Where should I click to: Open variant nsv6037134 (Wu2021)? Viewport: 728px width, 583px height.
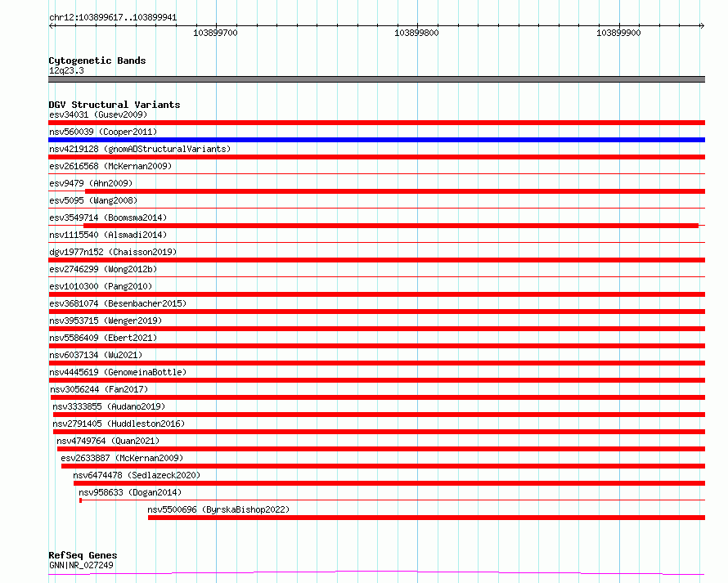(96, 355)
